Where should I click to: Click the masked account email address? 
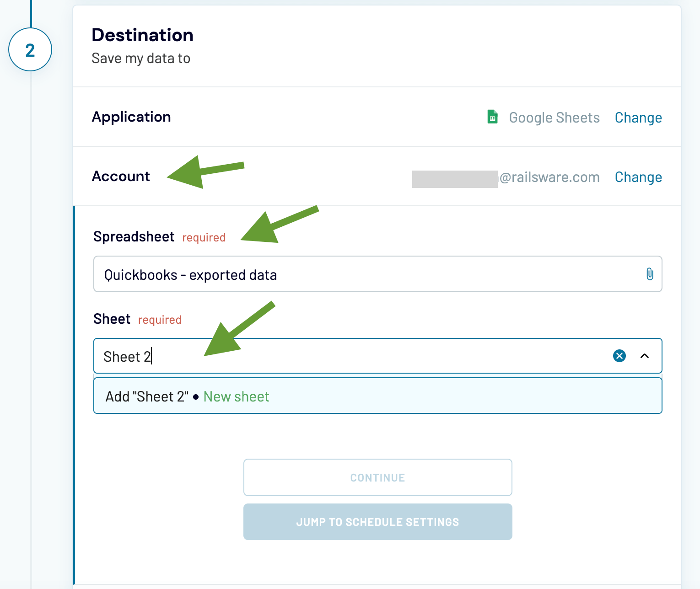[506, 177]
